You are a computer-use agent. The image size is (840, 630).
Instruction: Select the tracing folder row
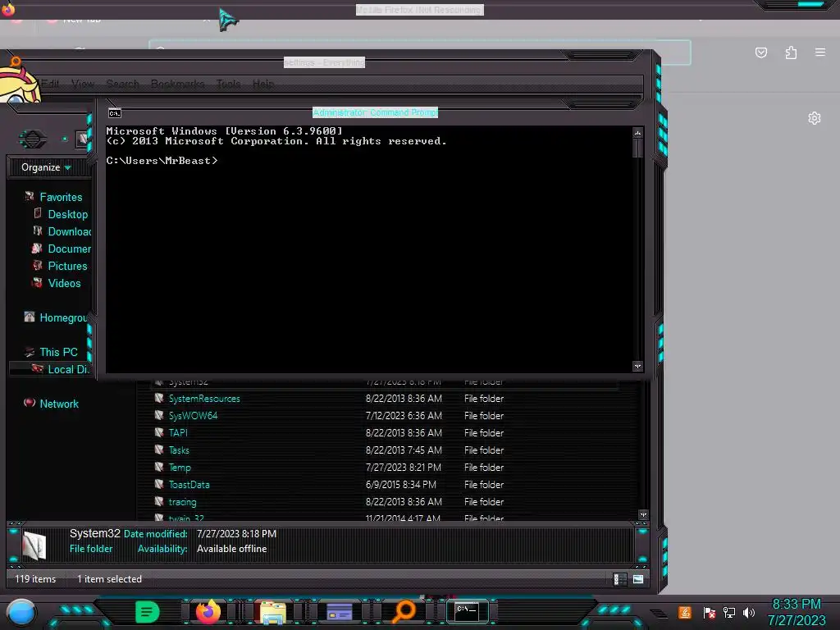tap(386, 502)
